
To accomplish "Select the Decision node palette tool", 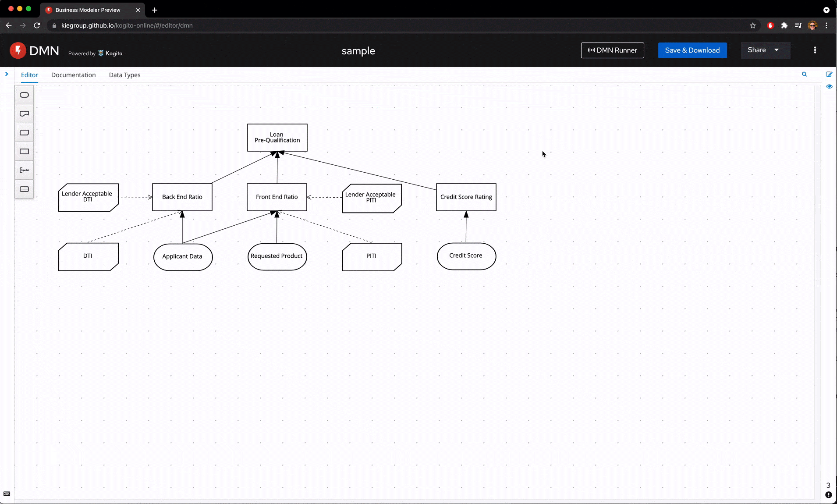I will pyautogui.click(x=24, y=152).
